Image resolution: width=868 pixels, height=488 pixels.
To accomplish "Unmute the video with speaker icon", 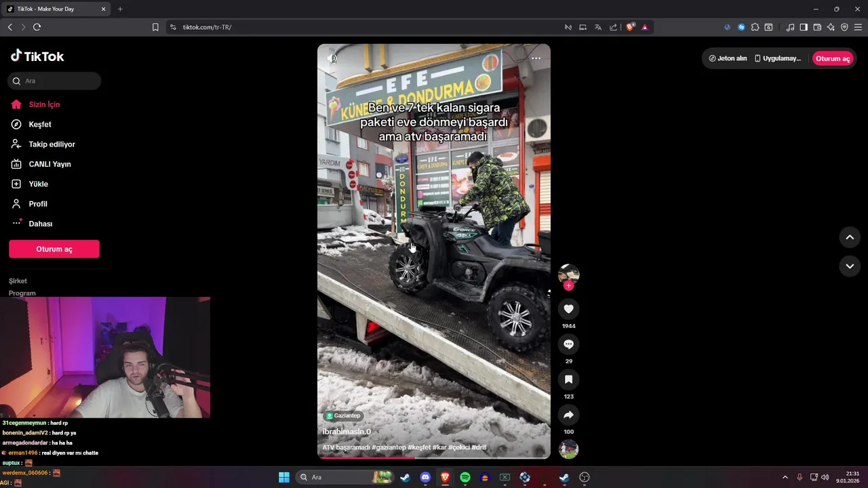I will click(332, 58).
